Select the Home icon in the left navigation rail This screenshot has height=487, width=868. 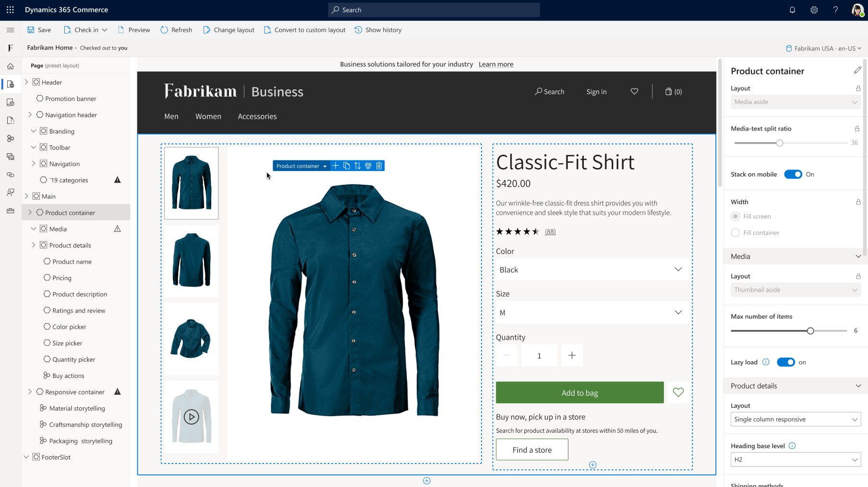(x=10, y=66)
